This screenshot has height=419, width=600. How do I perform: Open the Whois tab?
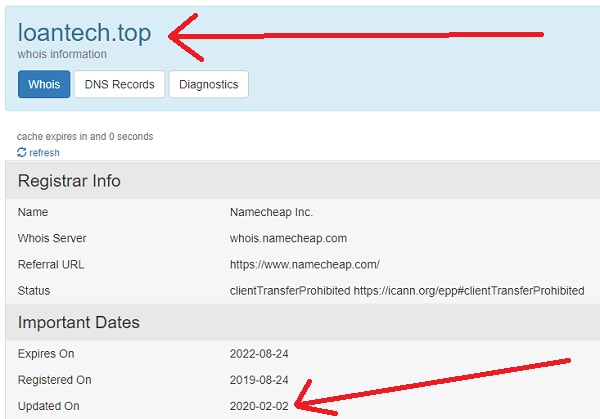pyautogui.click(x=44, y=84)
